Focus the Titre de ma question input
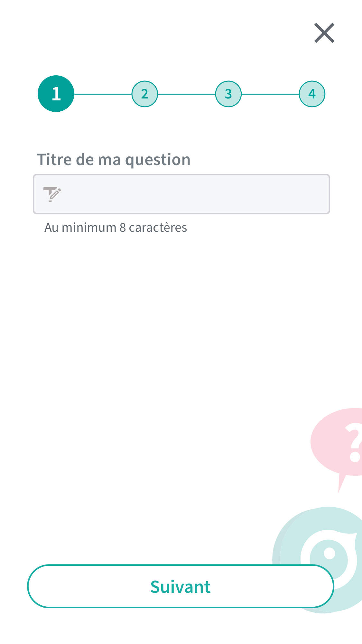The height and width of the screenshot is (644, 362). (181, 194)
